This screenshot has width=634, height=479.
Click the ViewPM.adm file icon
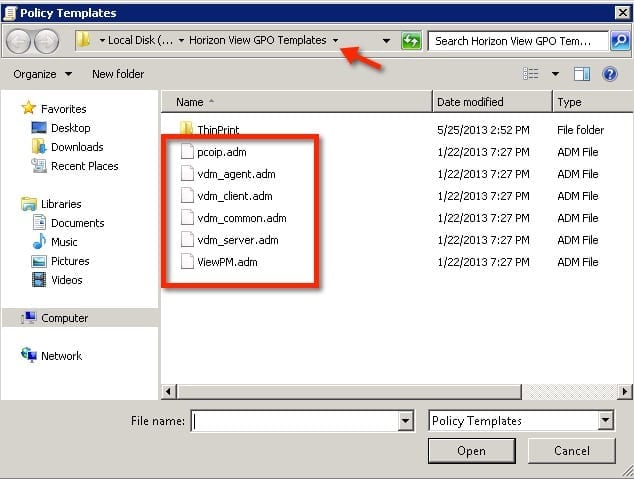[187, 261]
